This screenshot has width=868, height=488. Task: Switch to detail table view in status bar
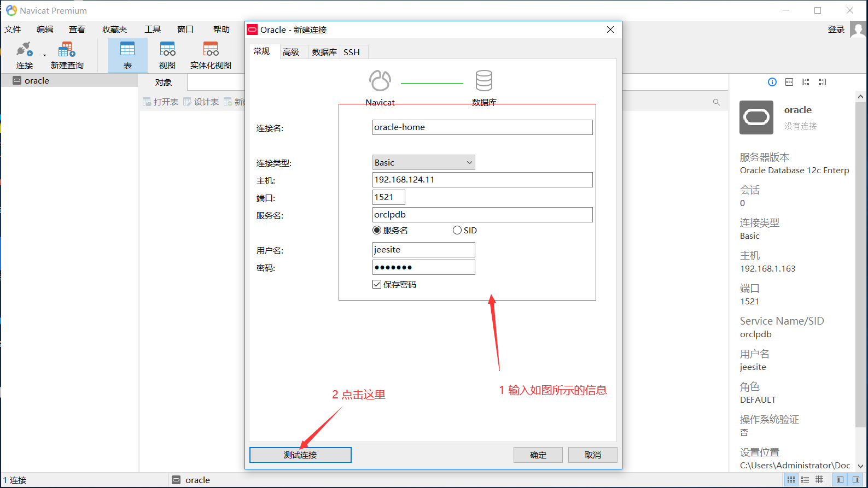819,480
